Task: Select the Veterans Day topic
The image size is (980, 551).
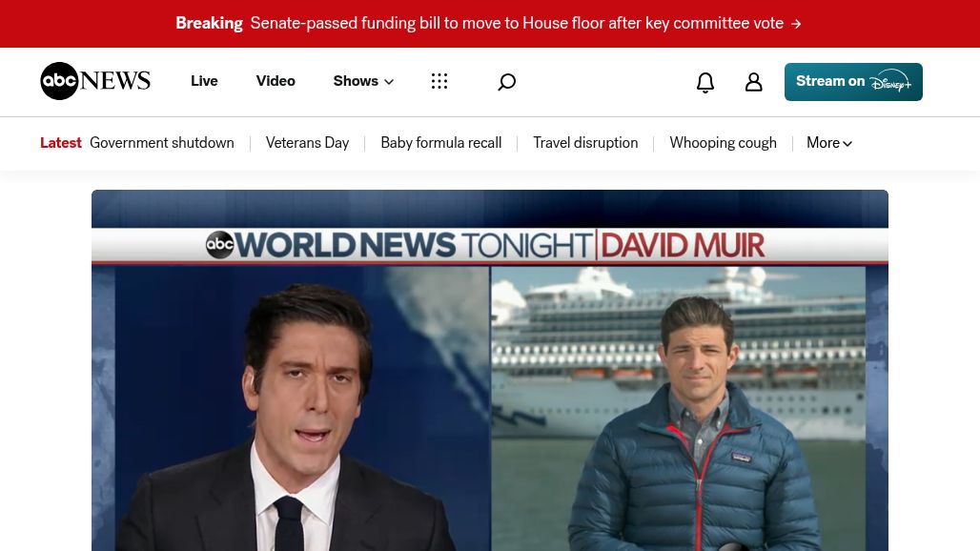Action: click(307, 143)
